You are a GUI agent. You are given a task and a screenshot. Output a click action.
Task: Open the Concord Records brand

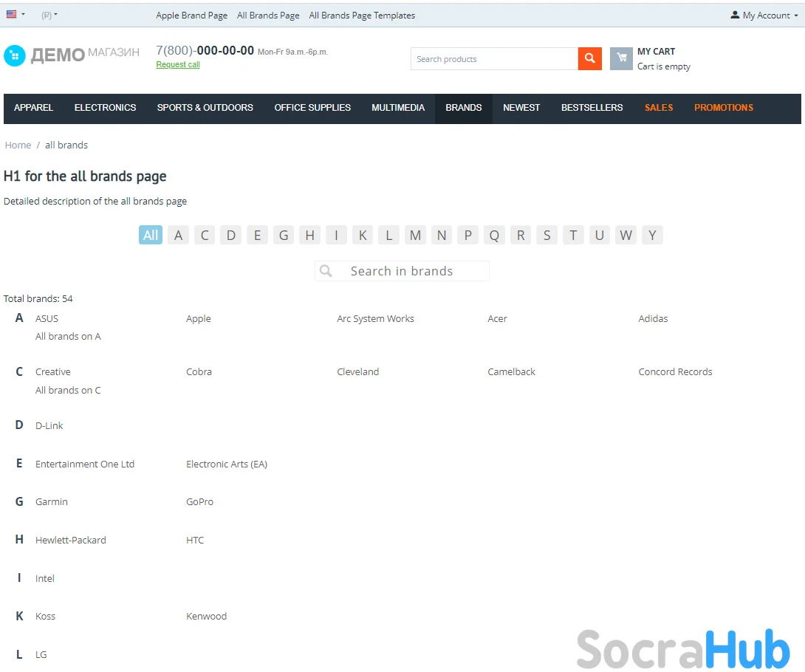click(x=675, y=371)
